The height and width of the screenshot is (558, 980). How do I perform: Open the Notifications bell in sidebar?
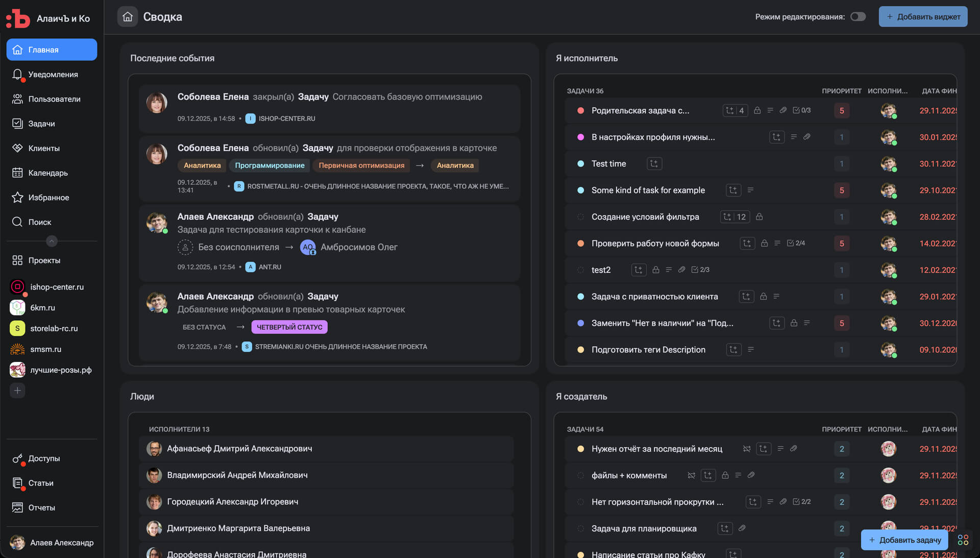(x=17, y=75)
